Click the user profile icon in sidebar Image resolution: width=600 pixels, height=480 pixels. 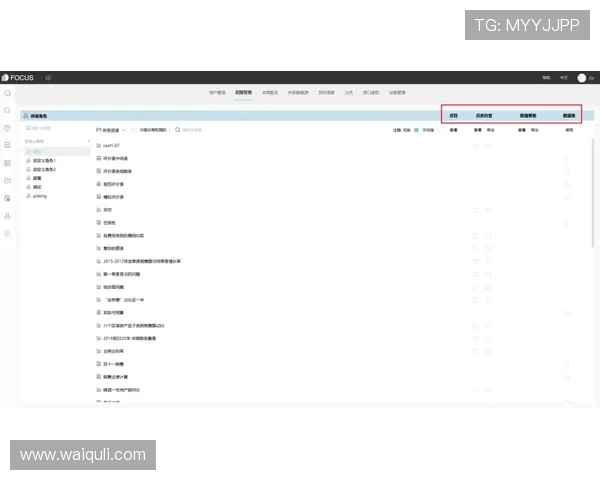(7, 215)
